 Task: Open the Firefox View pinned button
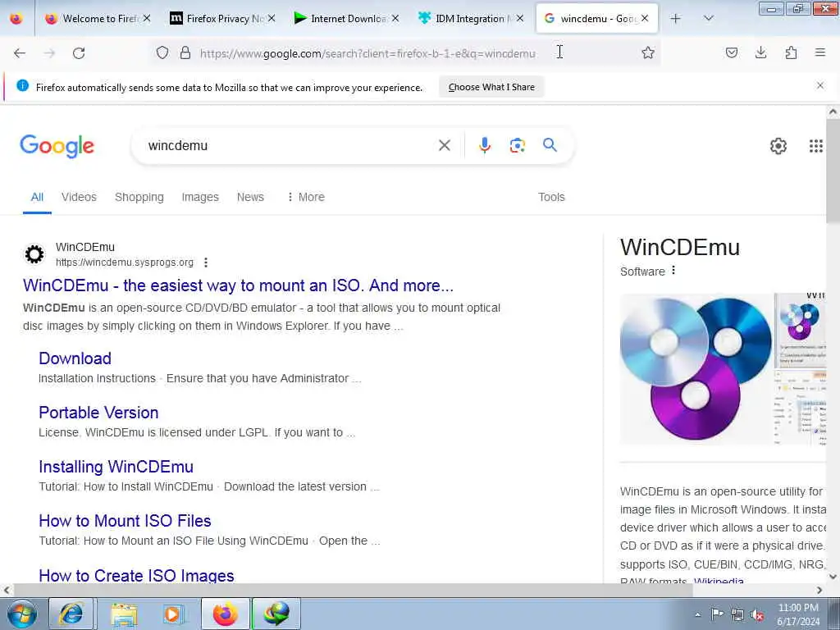coord(16,18)
